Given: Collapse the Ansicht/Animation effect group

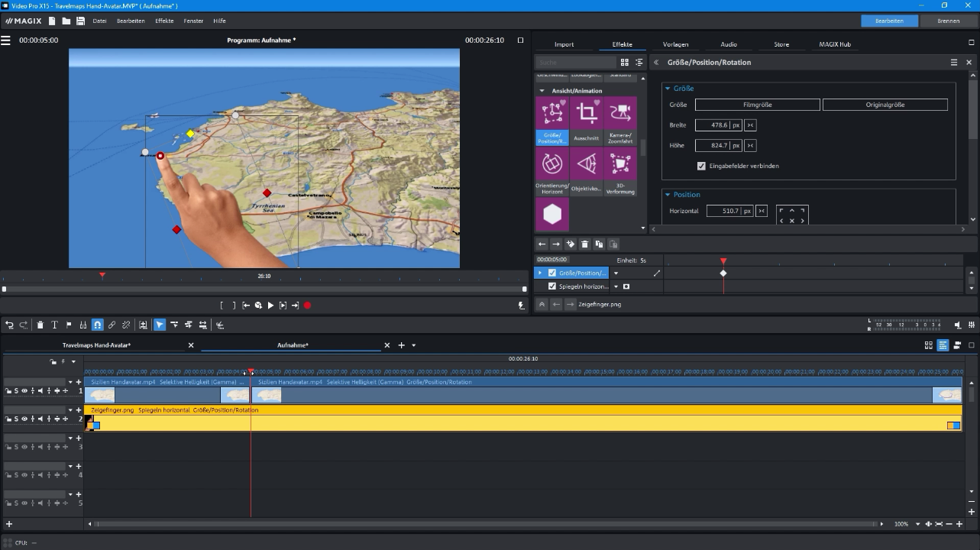Looking at the screenshot, I should pos(542,90).
